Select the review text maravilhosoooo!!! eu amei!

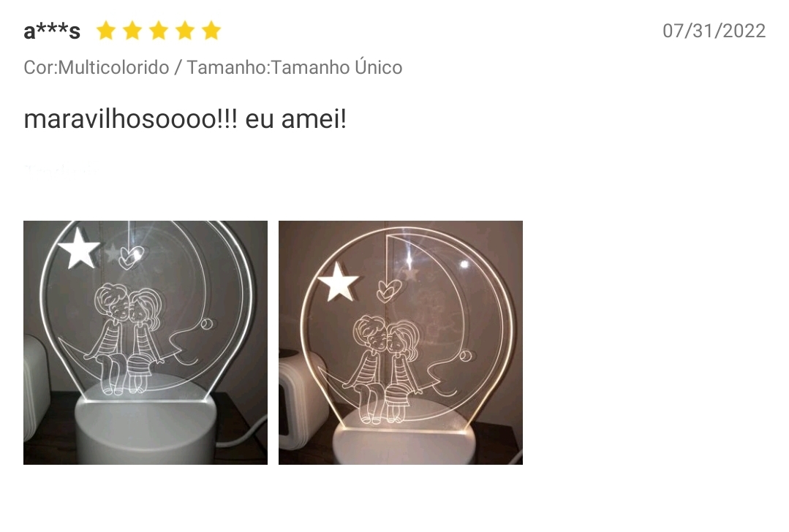pyautogui.click(x=185, y=120)
